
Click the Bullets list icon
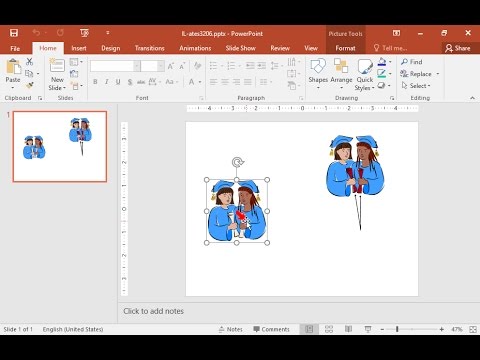(213, 66)
